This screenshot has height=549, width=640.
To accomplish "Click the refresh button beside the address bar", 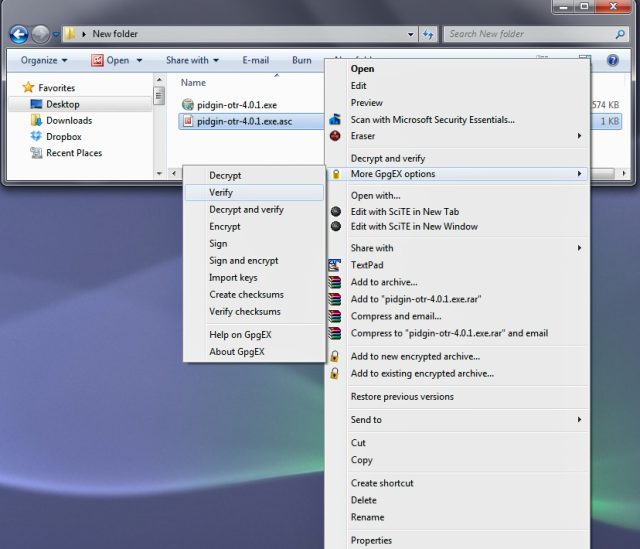I will tap(428, 34).
